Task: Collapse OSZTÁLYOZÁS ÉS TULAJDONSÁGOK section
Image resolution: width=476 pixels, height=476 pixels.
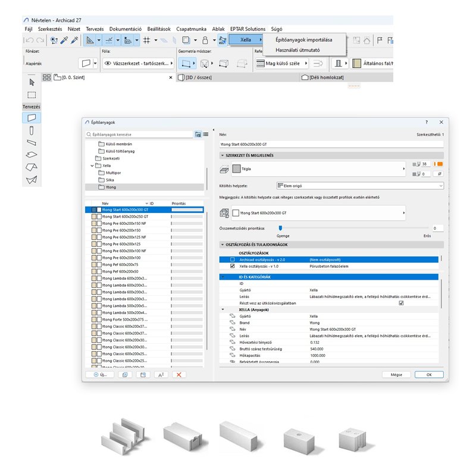Action: (223, 245)
